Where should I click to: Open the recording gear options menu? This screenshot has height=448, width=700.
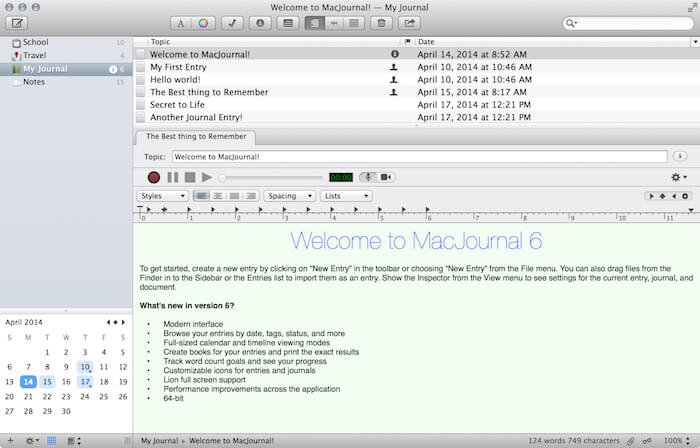pos(679,178)
